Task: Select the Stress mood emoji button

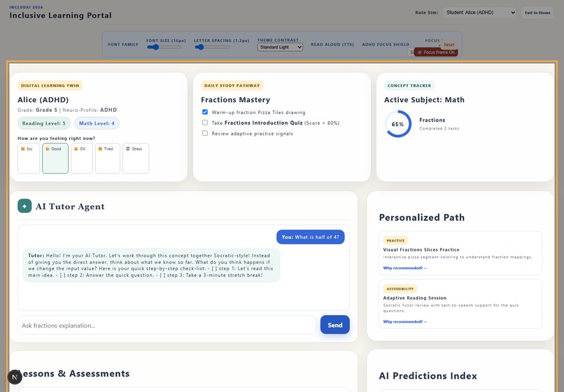Action: tap(136, 158)
